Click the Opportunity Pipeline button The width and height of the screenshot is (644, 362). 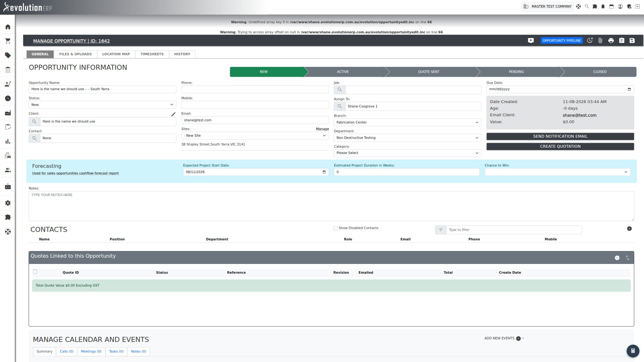(x=562, y=41)
